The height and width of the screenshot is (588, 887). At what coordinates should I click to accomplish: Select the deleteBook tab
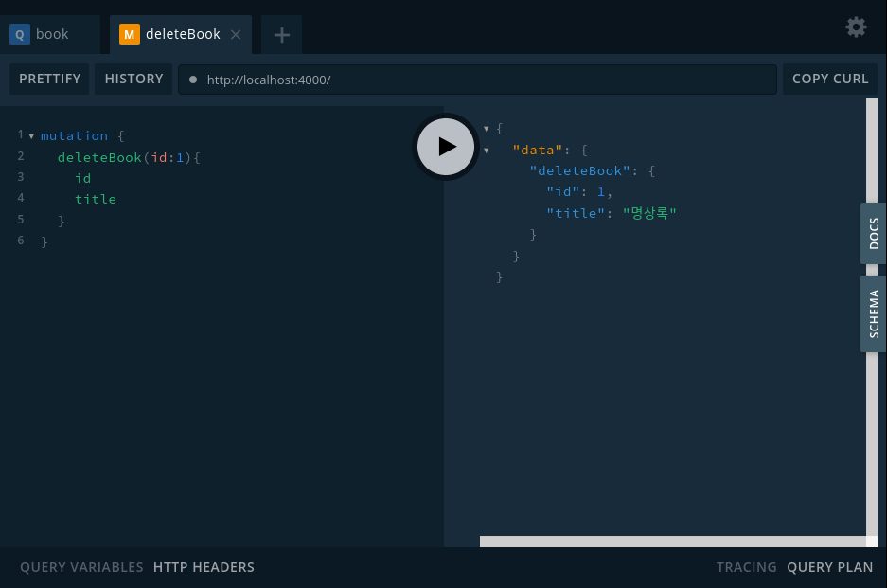tap(181, 34)
